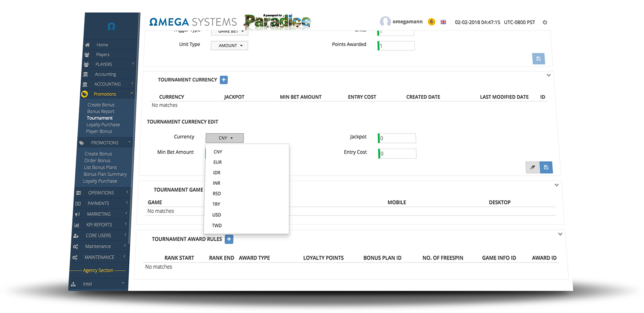Click the Omega logo atop the sidebar
Image resolution: width=644 pixels, height=313 pixels.
pyautogui.click(x=111, y=26)
